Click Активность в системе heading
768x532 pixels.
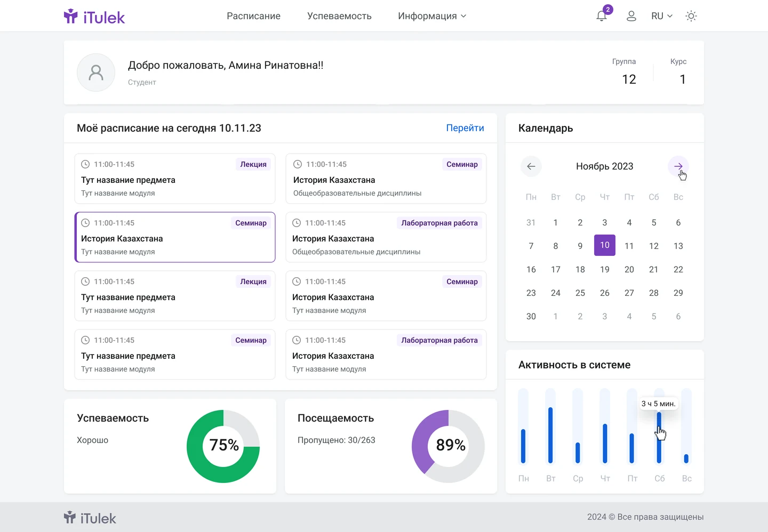click(574, 365)
